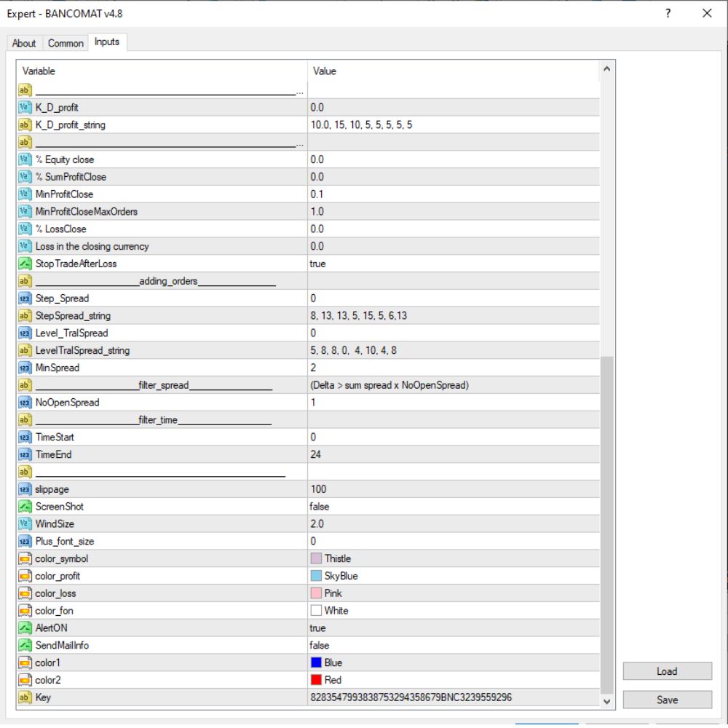Click the Load button
Image resolution: width=728 pixels, height=728 pixels.
pyautogui.click(x=667, y=671)
